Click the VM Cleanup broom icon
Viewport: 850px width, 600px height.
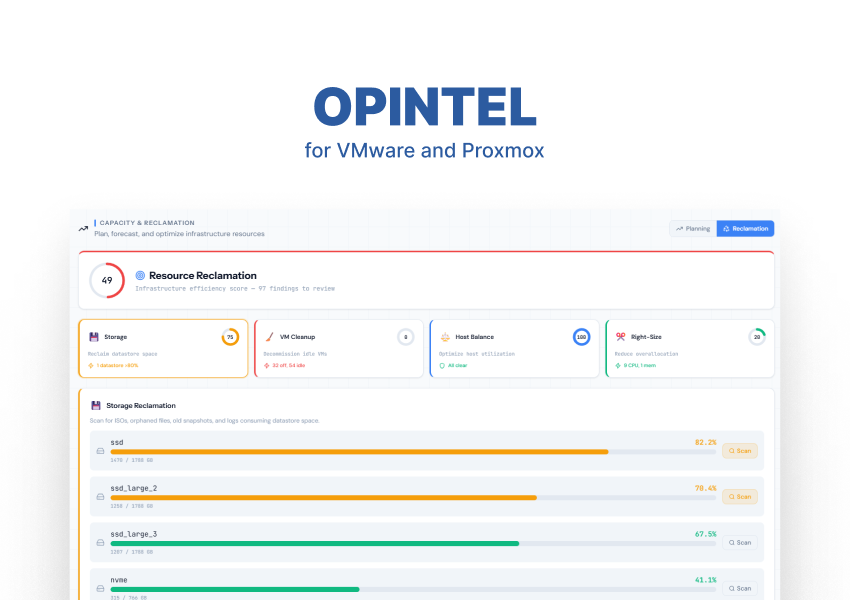[x=269, y=337]
